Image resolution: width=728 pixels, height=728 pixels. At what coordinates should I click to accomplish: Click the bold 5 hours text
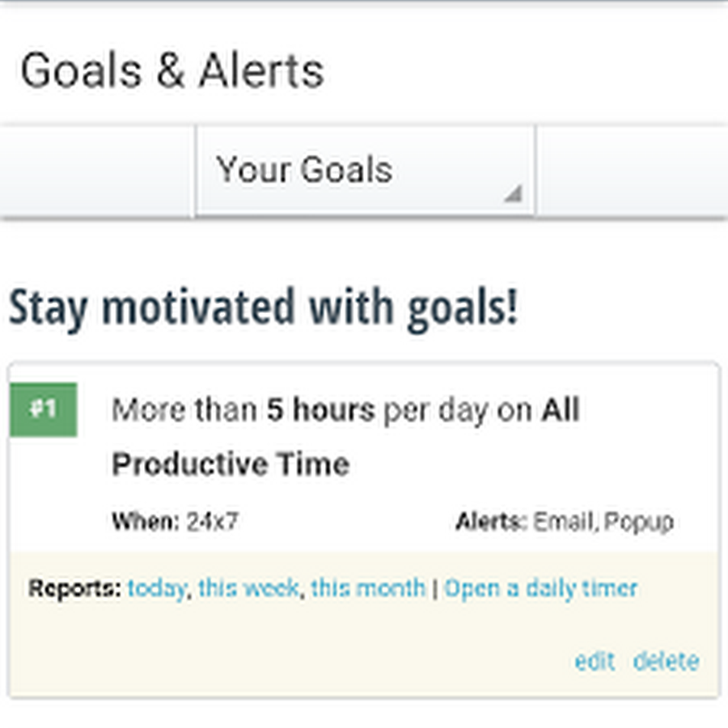click(x=320, y=411)
